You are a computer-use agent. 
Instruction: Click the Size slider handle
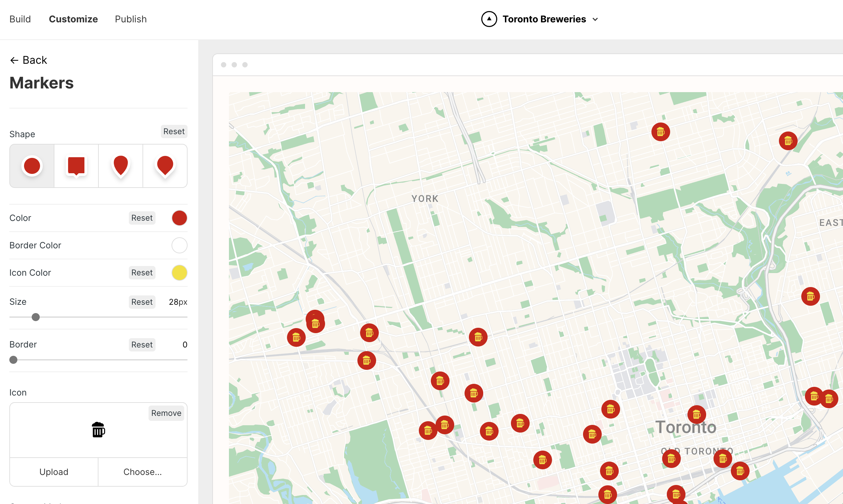pyautogui.click(x=36, y=317)
